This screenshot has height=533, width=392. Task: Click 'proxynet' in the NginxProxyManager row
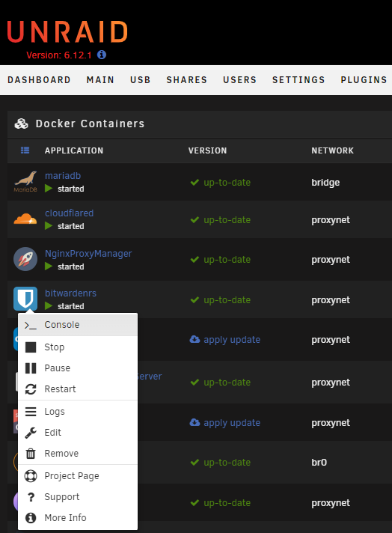click(331, 260)
